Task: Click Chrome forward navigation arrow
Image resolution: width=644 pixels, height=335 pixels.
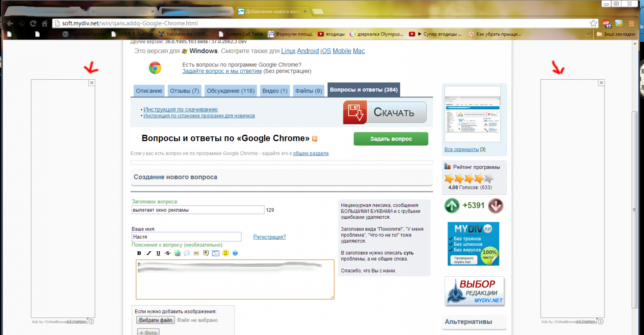Action: (22, 23)
